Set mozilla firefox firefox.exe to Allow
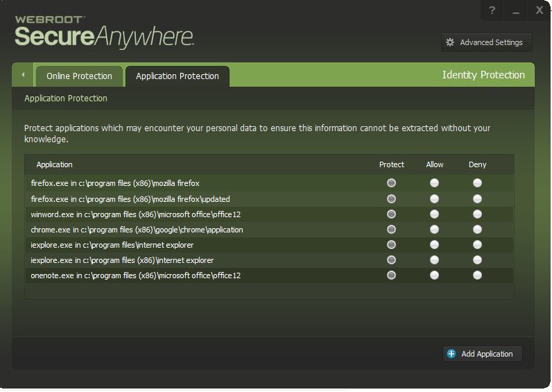This screenshot has height=392, width=552. [x=434, y=182]
